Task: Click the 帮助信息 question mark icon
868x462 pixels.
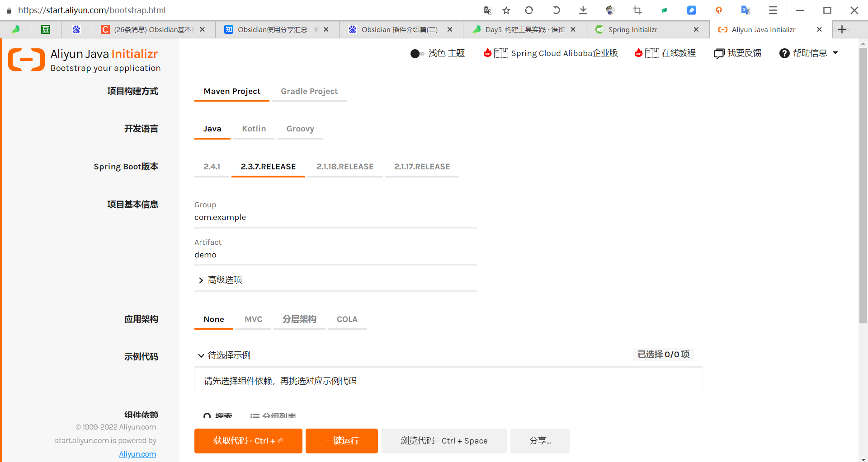Action: [784, 53]
